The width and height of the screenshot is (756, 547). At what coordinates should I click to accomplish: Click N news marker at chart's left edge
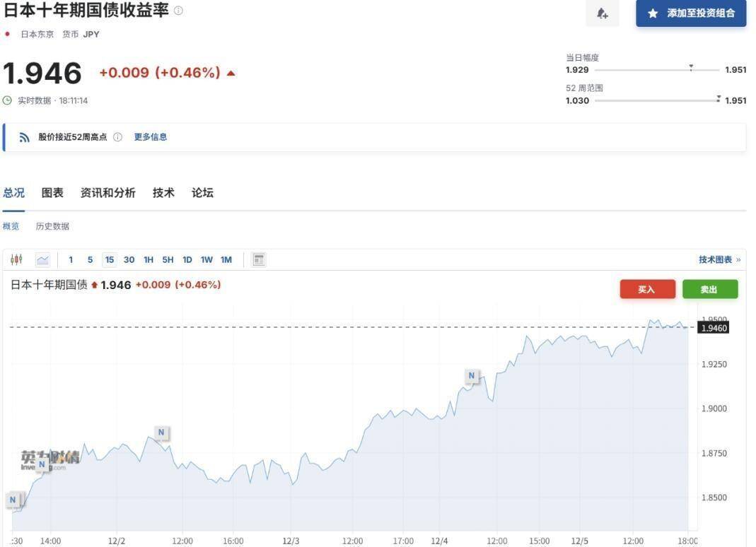(13, 500)
